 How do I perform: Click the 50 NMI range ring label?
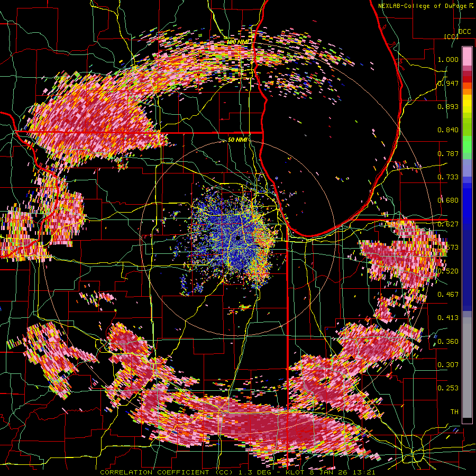237,140
